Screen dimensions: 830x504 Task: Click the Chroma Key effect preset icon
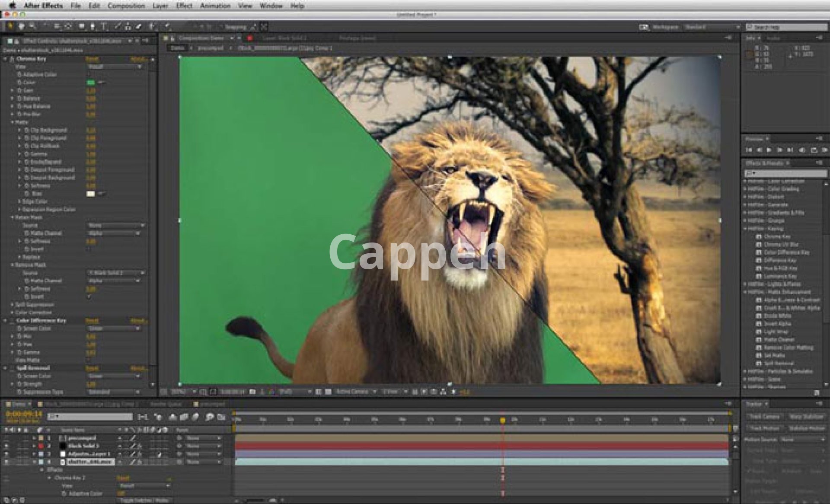coord(759,237)
